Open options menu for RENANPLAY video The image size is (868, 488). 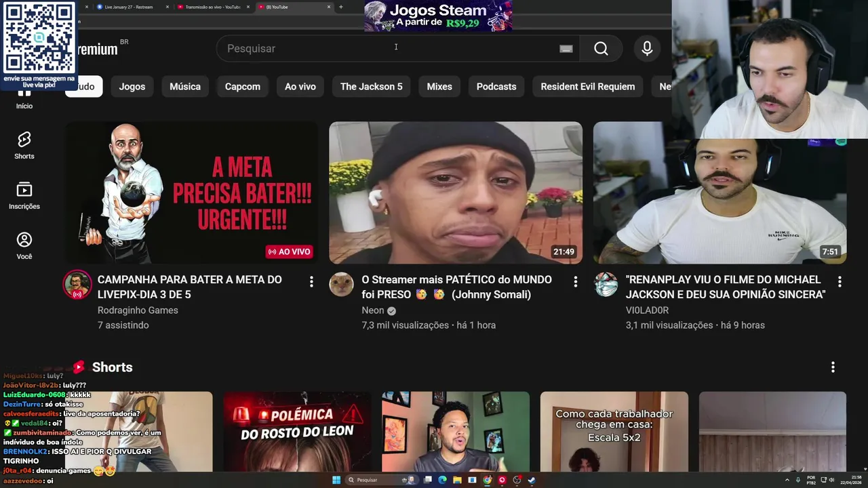pos(840,281)
